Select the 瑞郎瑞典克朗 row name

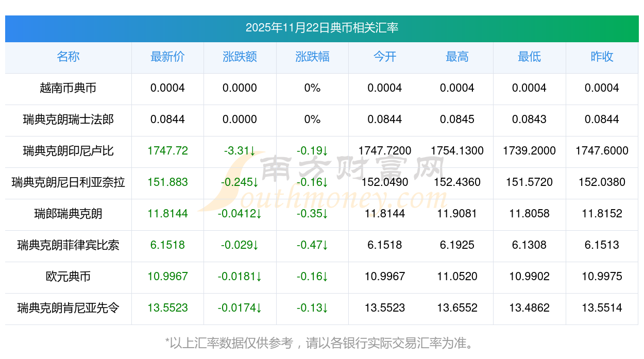point(68,214)
